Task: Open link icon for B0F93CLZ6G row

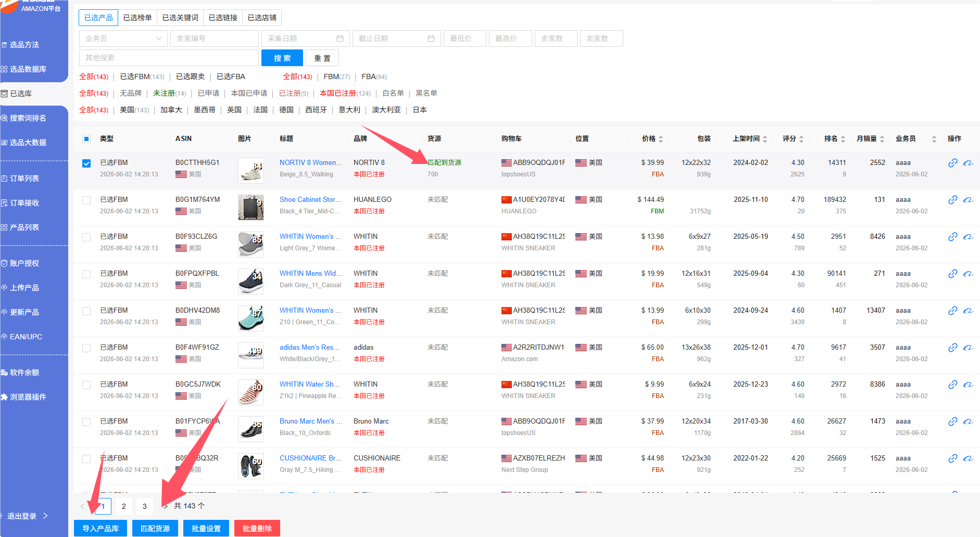Action: [x=952, y=237]
